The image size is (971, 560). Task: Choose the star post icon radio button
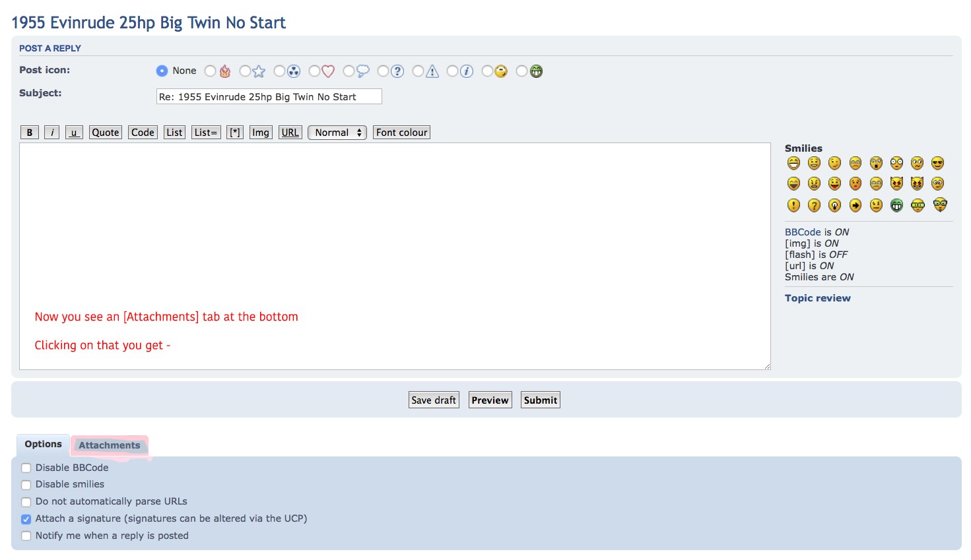coord(245,71)
